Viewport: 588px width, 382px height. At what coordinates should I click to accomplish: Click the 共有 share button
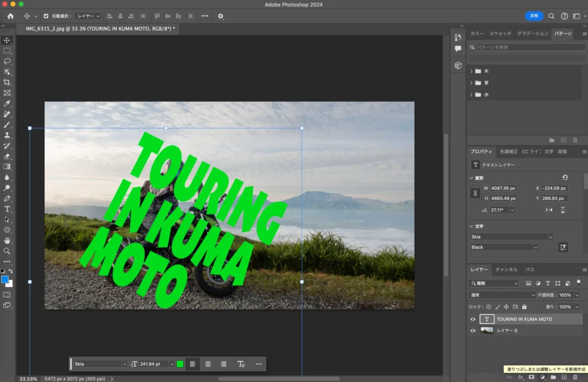click(533, 16)
